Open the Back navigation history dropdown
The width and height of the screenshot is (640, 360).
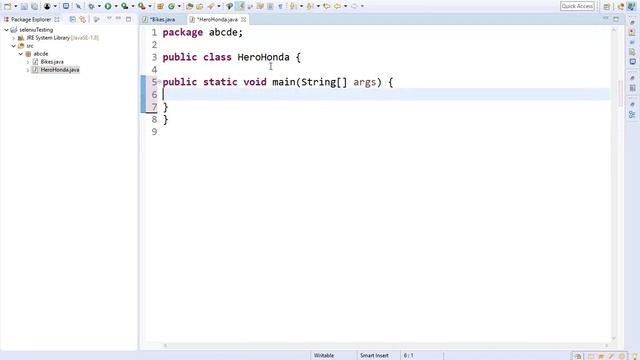click(345, 6)
